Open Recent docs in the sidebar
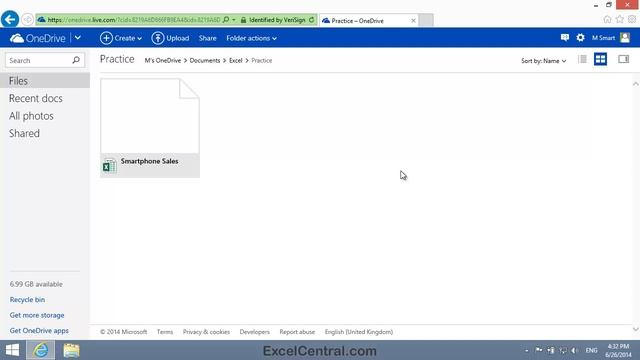The width and height of the screenshot is (640, 360). (36, 98)
